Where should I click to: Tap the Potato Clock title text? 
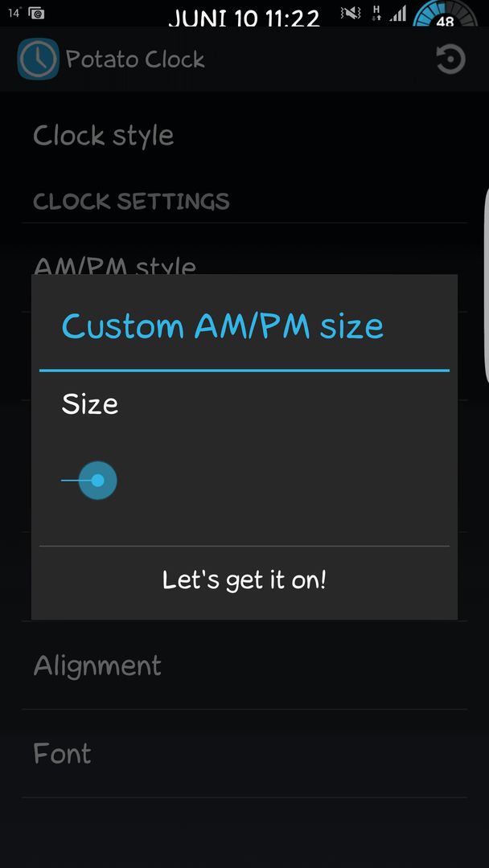pyautogui.click(x=136, y=59)
